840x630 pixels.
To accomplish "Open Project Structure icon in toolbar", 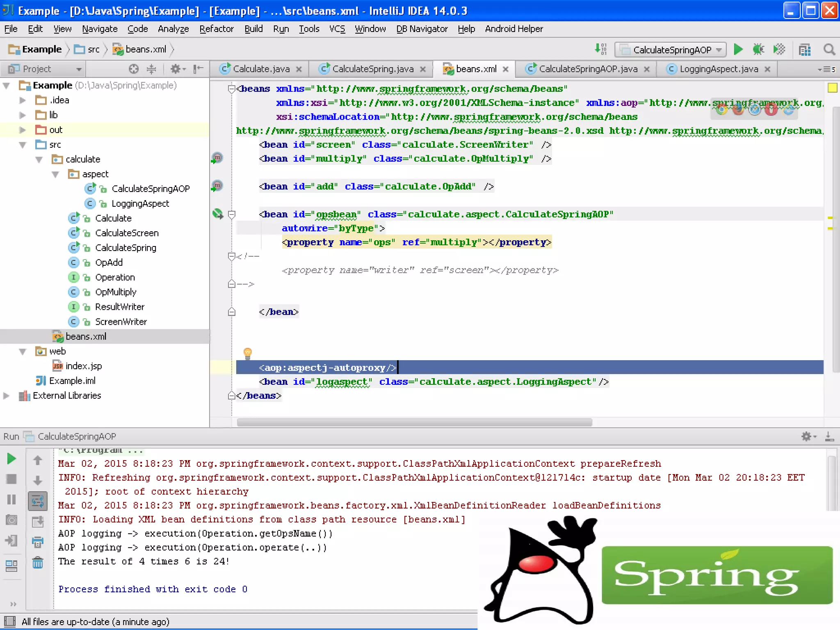I will [x=804, y=50].
